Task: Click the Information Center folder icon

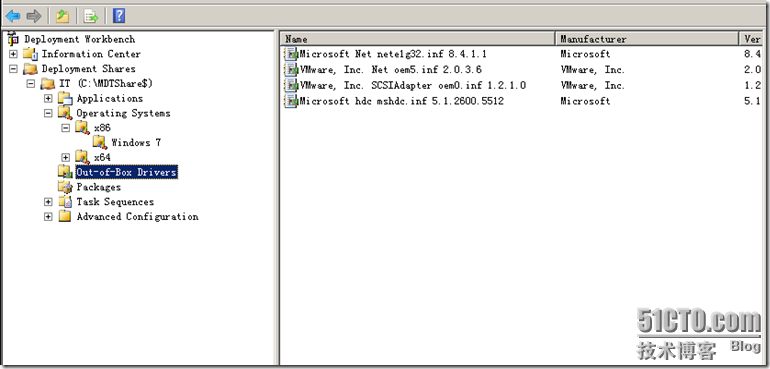Action: (30, 54)
